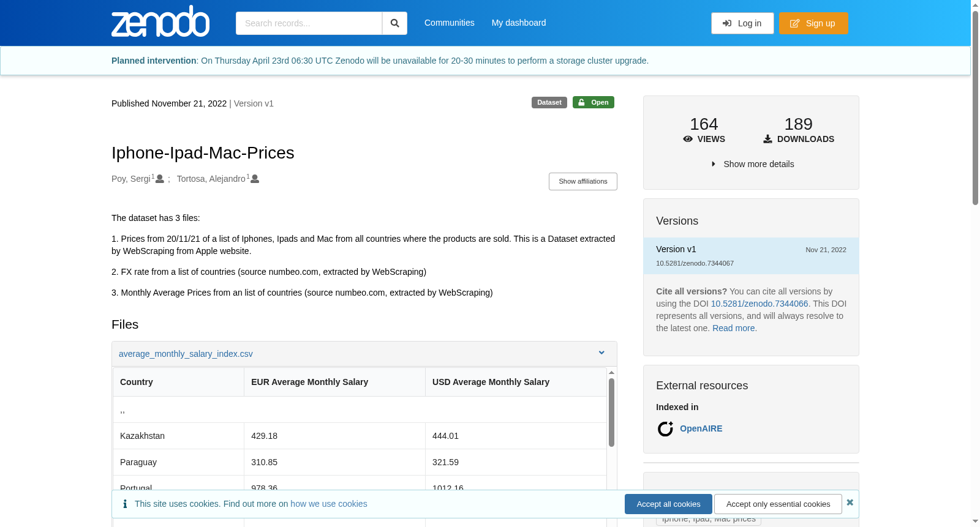Viewport: 980px width, 527px height.
Task: Click the Dataset badge
Action: click(x=549, y=102)
